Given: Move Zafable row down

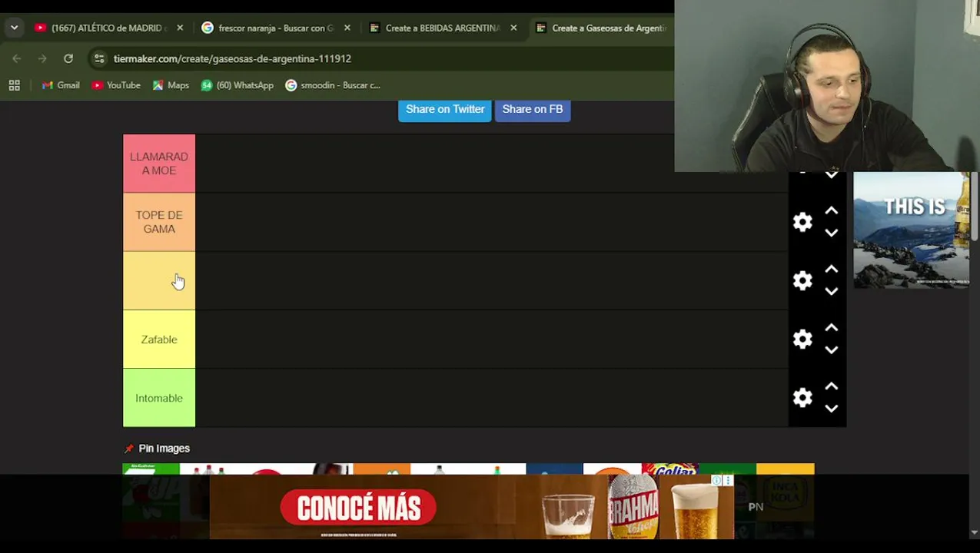Looking at the screenshot, I should click(x=831, y=350).
